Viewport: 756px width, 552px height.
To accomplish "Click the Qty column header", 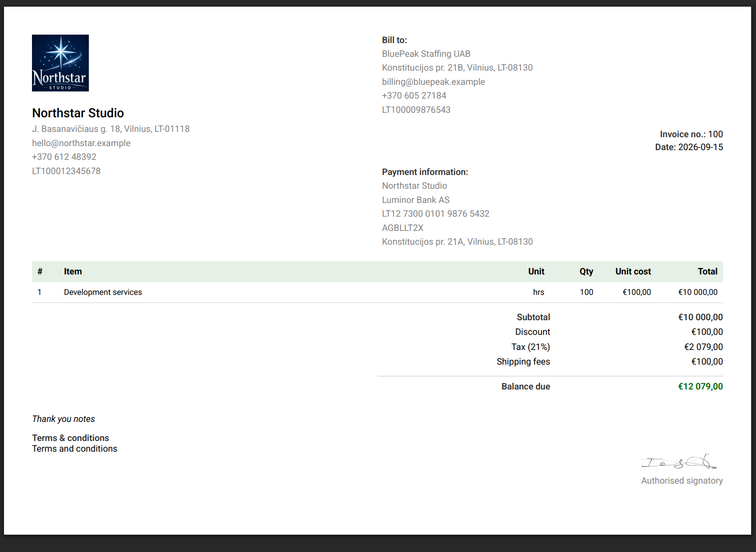I will point(586,271).
